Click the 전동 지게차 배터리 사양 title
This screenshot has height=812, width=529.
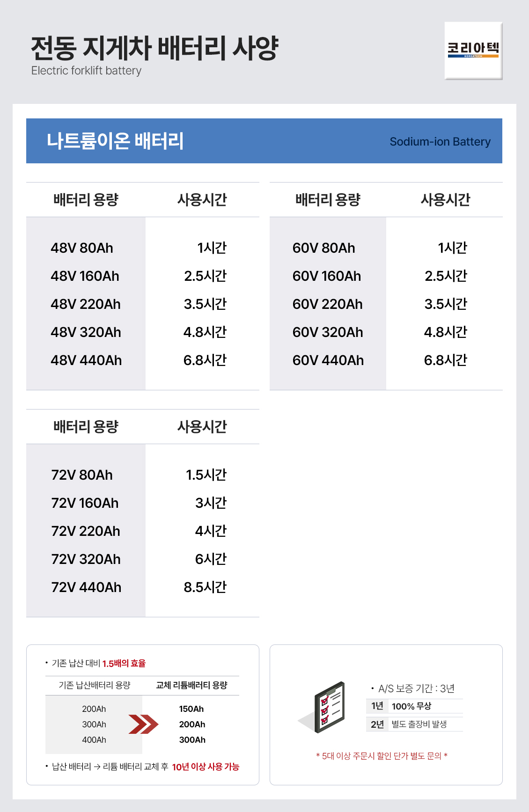(154, 48)
